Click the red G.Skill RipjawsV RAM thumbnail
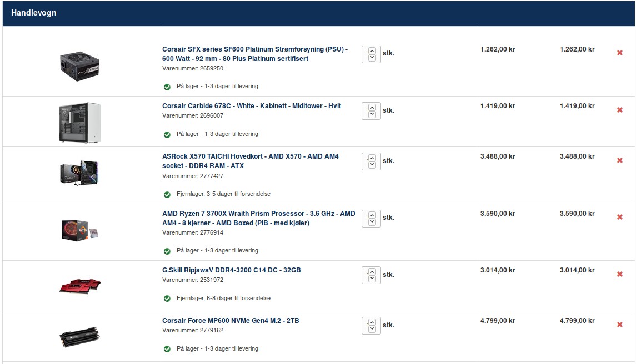 click(79, 286)
